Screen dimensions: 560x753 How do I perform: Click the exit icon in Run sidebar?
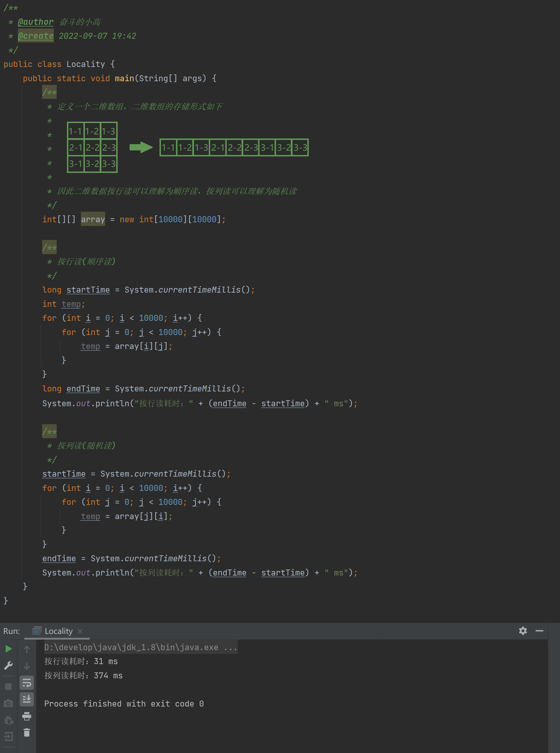click(9, 736)
